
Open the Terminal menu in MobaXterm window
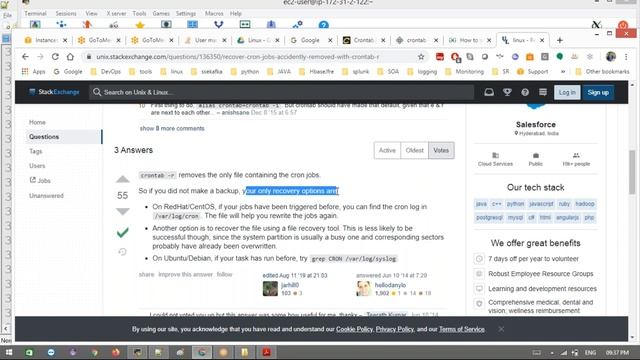35,13
